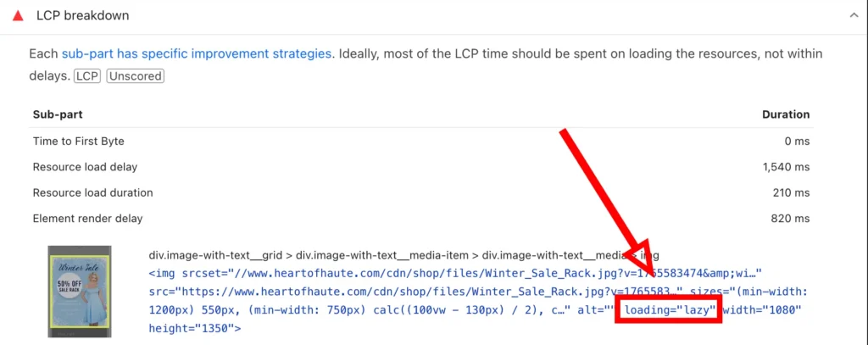
Task: Click the Unscored label badge
Action: click(x=135, y=76)
